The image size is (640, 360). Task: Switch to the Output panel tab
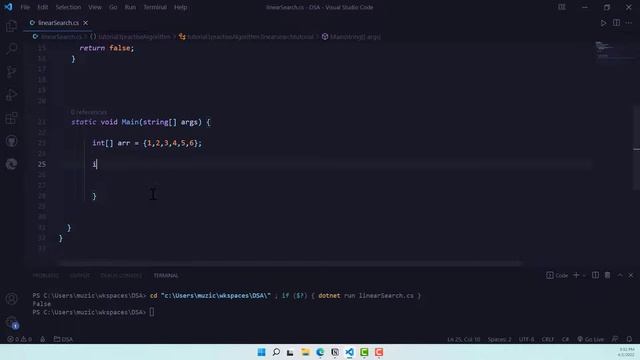[80, 276]
